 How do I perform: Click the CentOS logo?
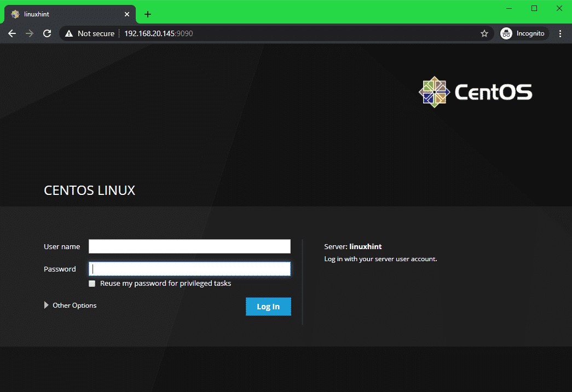475,92
